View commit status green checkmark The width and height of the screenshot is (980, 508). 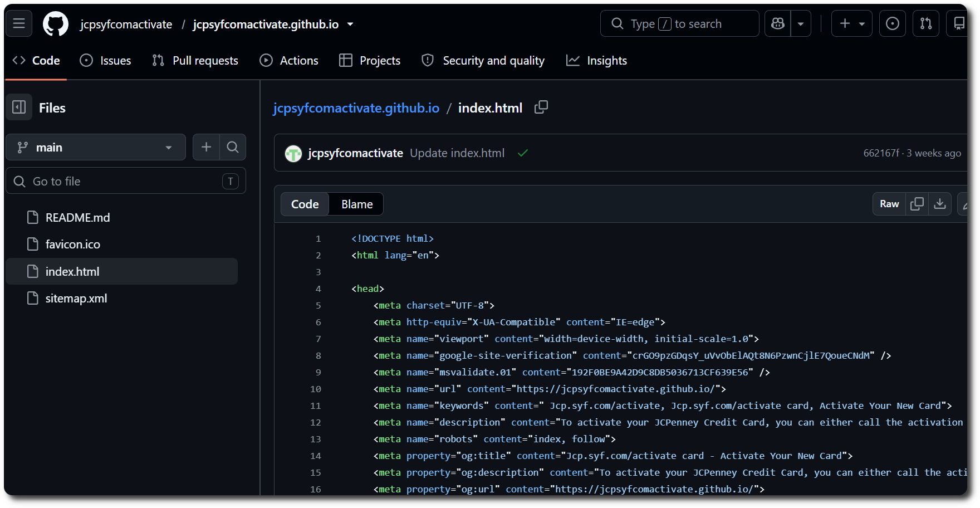pyautogui.click(x=523, y=153)
